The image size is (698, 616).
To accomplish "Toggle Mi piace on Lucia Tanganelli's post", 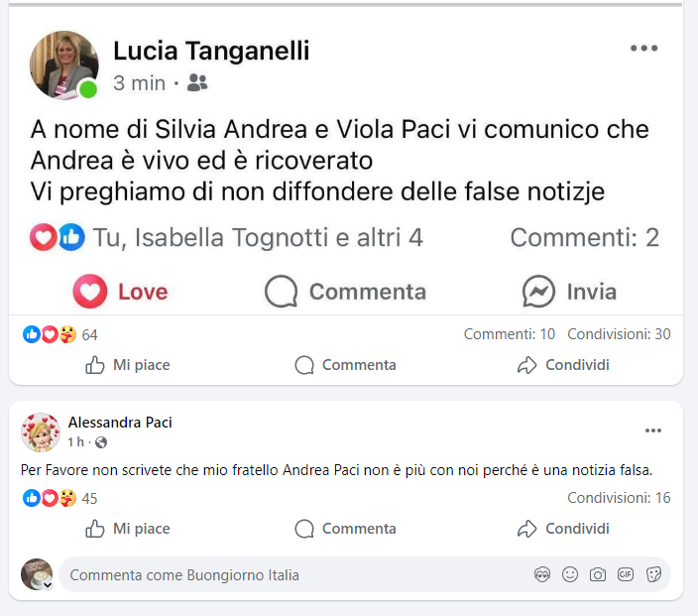I will point(128,365).
